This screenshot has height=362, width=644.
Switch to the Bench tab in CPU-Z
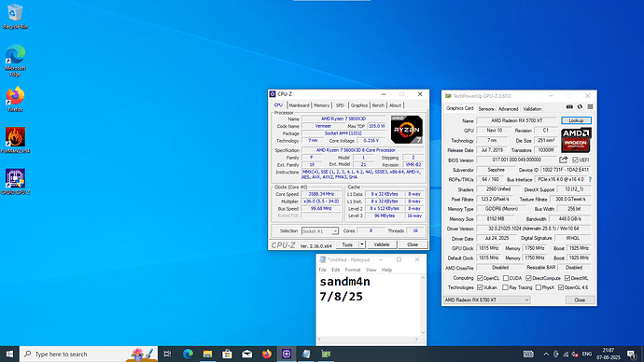click(378, 105)
